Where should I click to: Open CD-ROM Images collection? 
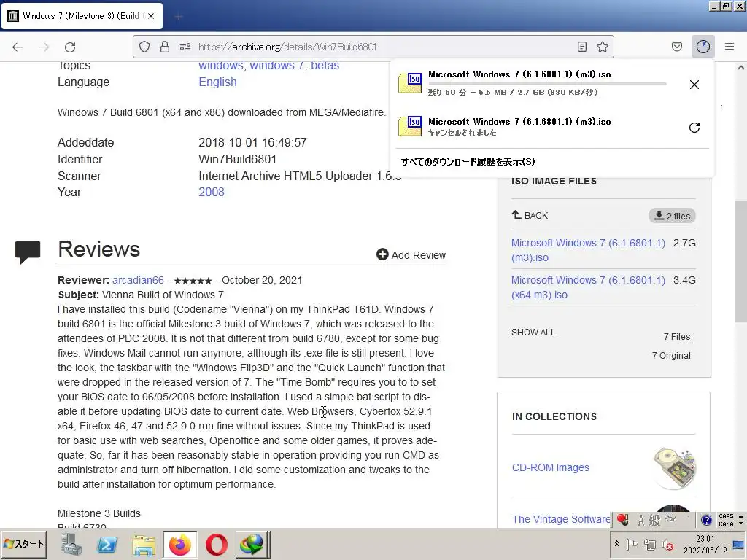[x=550, y=467]
